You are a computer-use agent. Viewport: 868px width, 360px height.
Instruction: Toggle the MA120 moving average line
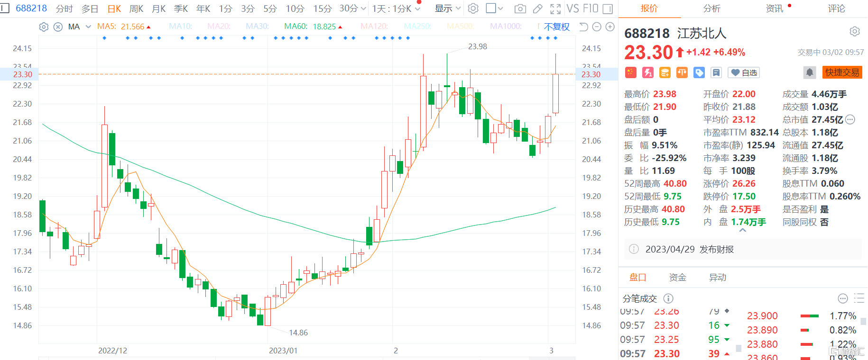374,27
